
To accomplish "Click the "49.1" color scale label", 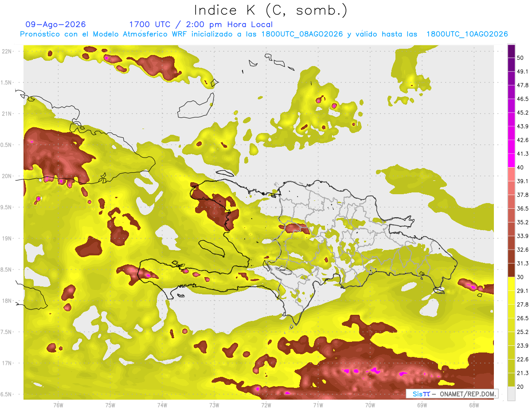I will tap(523, 71).
